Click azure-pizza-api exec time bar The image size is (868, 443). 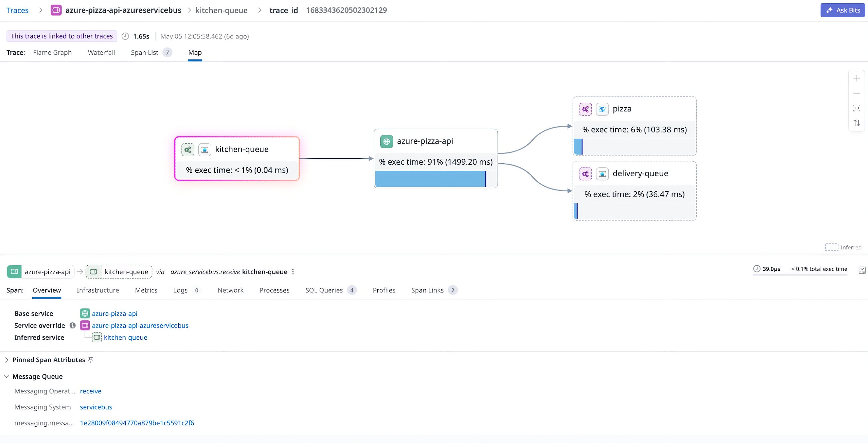point(435,179)
